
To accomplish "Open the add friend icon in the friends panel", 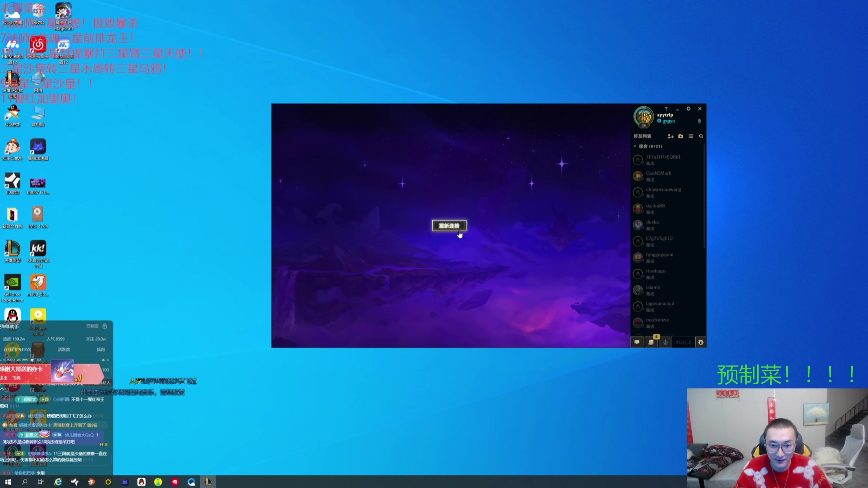I will [x=670, y=136].
